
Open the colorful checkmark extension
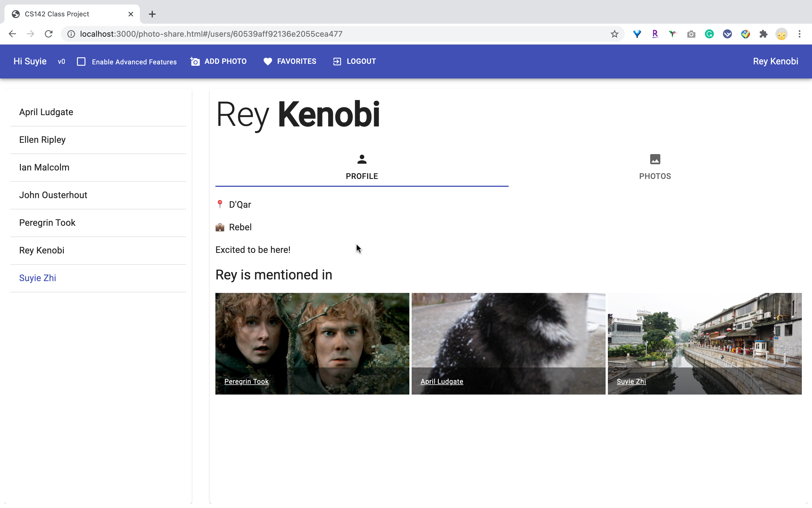[x=745, y=34]
